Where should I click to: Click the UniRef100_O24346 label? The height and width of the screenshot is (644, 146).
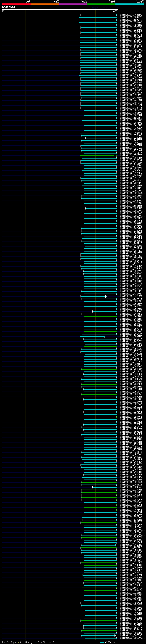[x=131, y=487]
